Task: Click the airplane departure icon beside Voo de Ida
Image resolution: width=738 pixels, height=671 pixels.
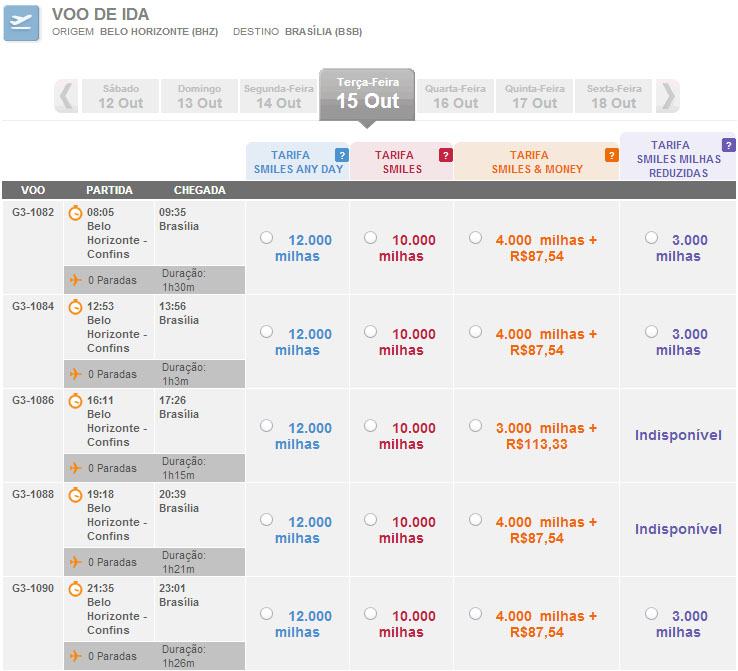Action: 23,22
